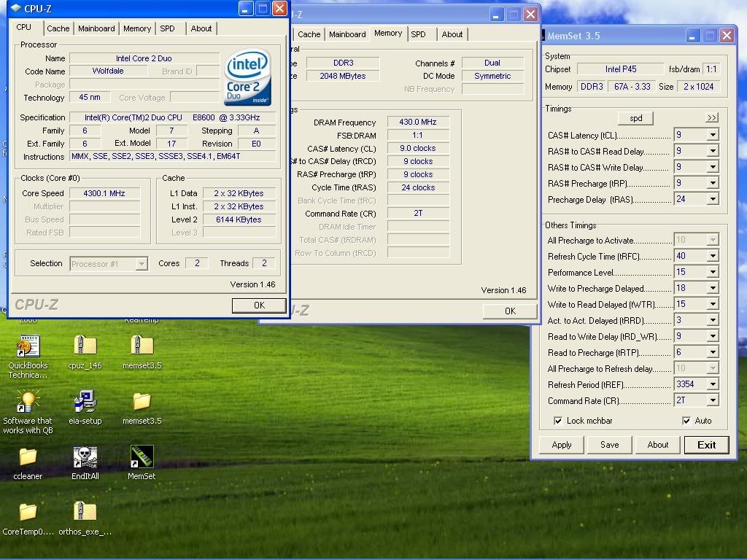Launch the eia-setup installer icon

pyautogui.click(x=85, y=402)
